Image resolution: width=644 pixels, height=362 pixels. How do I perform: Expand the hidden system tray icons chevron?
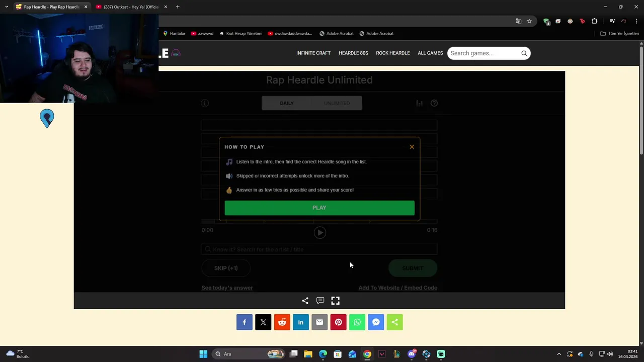click(558, 354)
